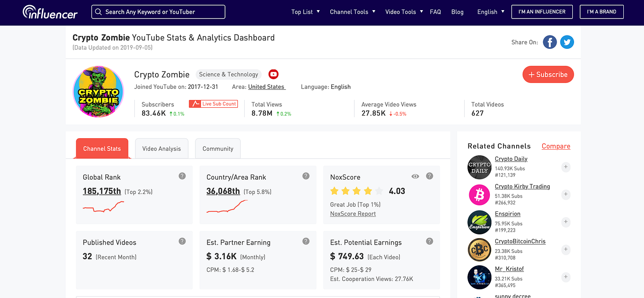This screenshot has height=298, width=644.
Task: Click Crypto Kirby Trading bitcoin avatar
Action: tap(479, 195)
